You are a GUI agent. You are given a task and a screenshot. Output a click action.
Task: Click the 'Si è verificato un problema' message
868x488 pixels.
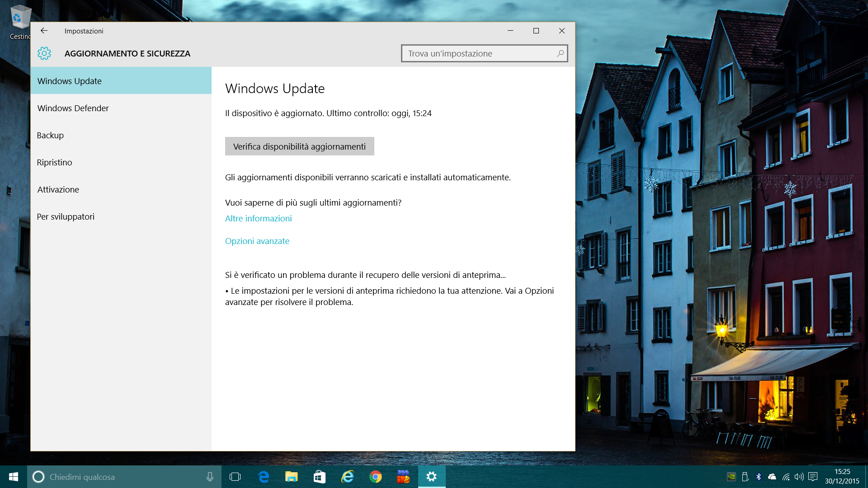coord(365,275)
